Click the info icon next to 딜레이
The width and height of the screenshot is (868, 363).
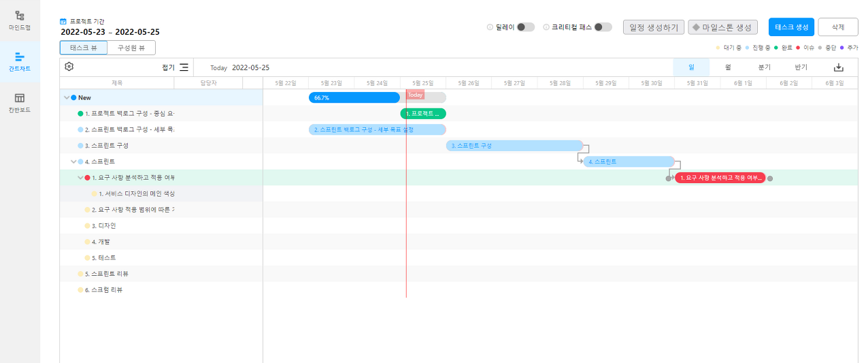tap(490, 27)
